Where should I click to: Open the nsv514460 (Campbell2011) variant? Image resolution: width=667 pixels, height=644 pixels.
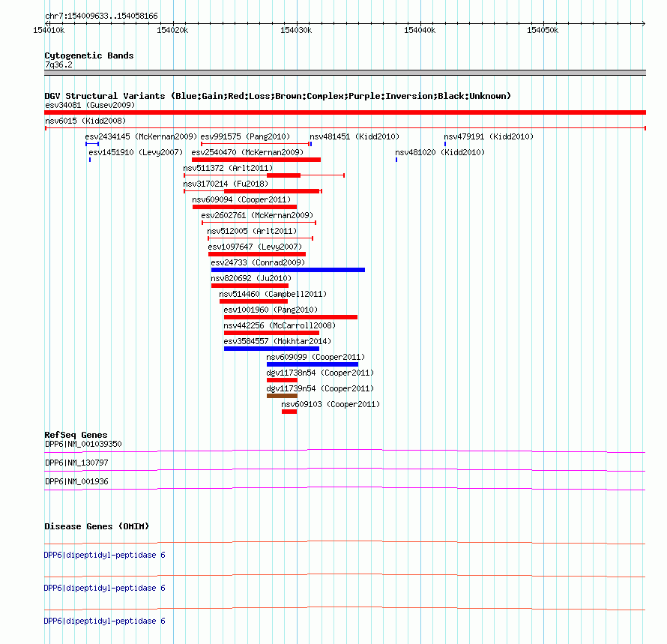click(x=273, y=294)
